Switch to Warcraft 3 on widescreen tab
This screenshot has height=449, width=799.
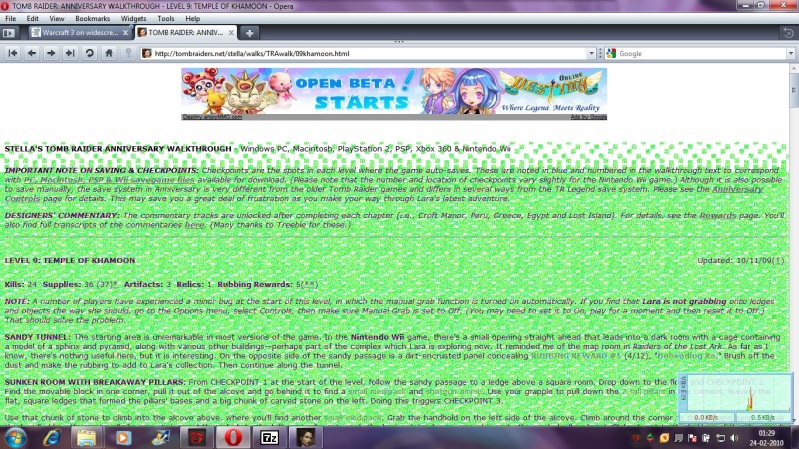[80, 33]
